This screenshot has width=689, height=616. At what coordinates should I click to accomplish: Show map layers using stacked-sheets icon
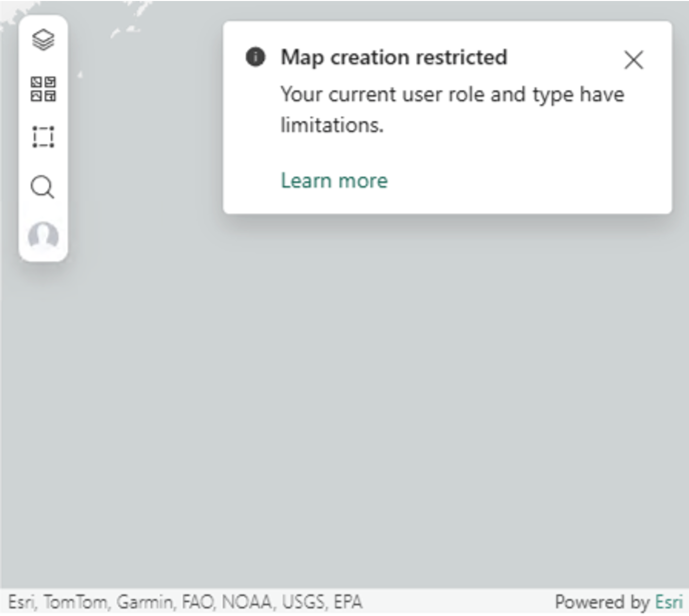click(x=43, y=40)
